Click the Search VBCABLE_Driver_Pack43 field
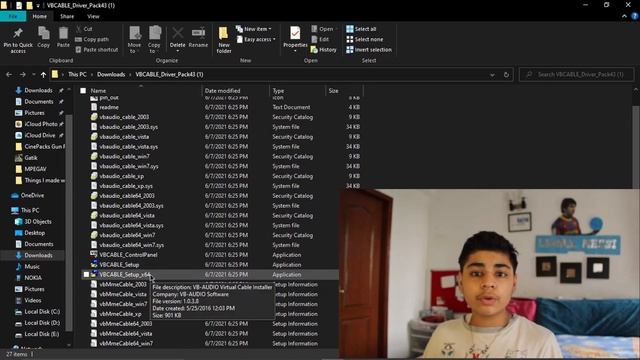The image size is (640, 360). tap(576, 74)
